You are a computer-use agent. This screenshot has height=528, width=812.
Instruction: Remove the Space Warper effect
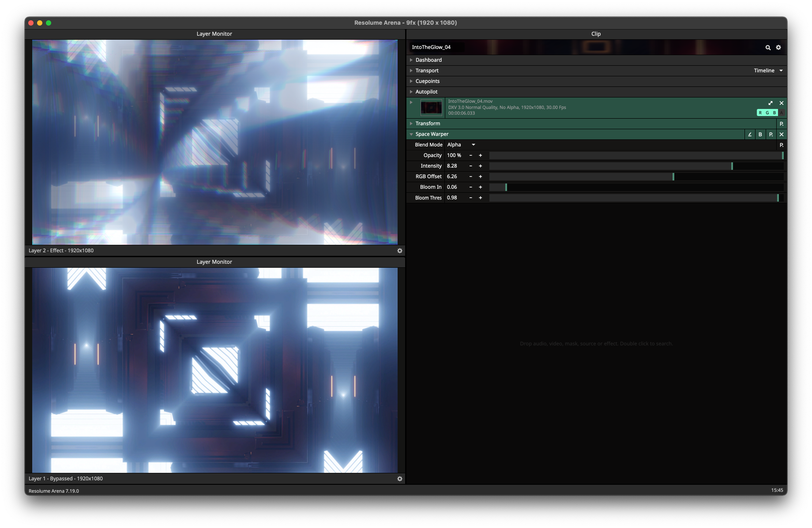[x=782, y=135]
